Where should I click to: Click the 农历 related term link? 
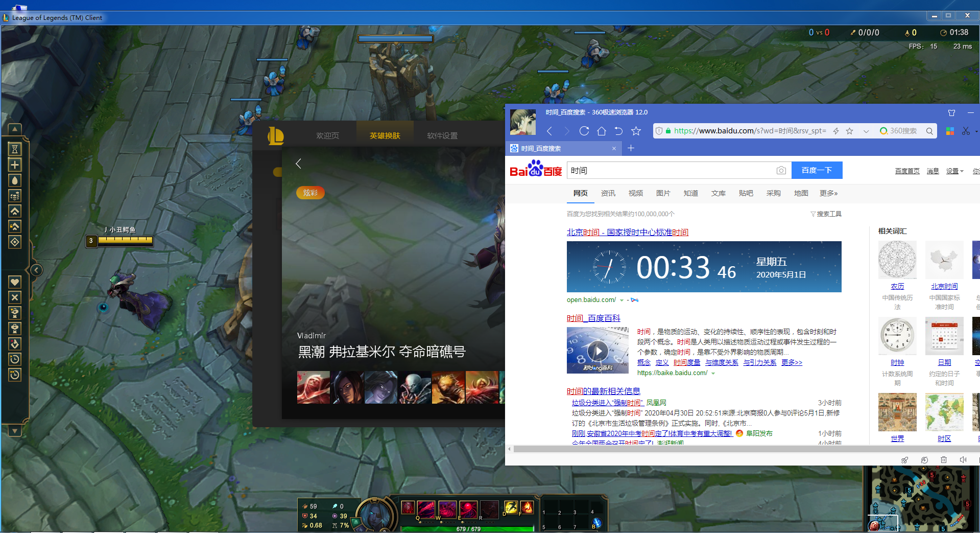(x=897, y=287)
